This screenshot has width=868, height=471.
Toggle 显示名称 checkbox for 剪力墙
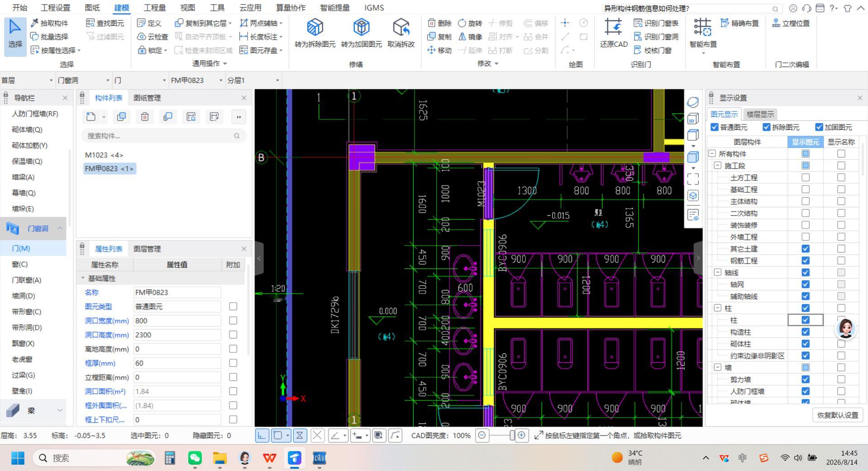(x=841, y=379)
